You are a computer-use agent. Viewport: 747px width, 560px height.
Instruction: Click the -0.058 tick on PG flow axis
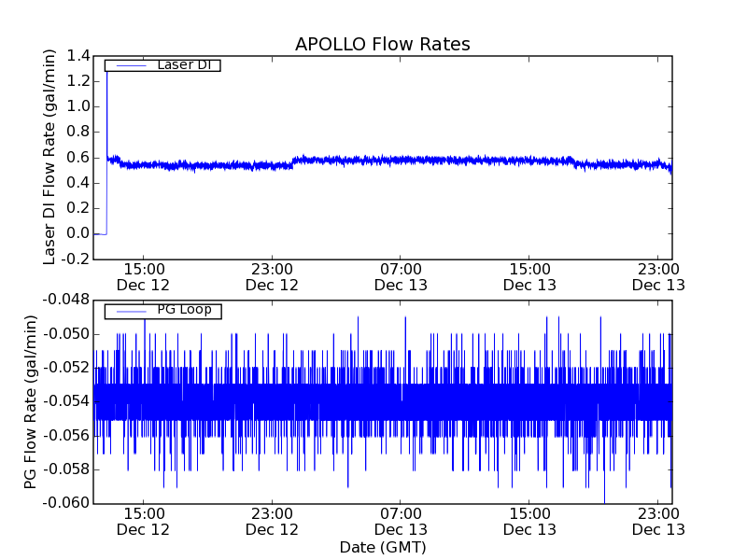tap(66, 469)
